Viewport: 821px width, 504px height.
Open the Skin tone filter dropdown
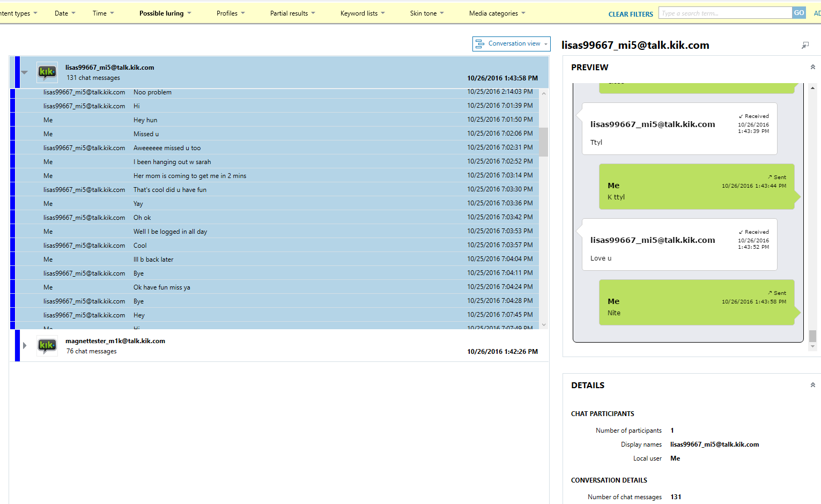click(427, 13)
